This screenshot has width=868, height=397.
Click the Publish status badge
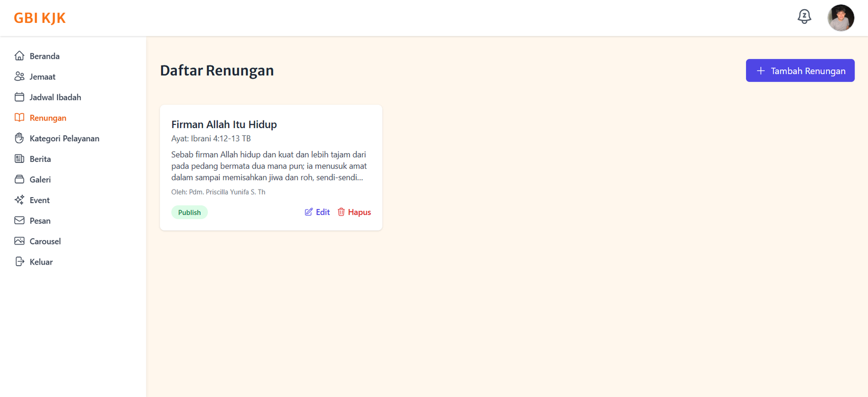(x=189, y=212)
